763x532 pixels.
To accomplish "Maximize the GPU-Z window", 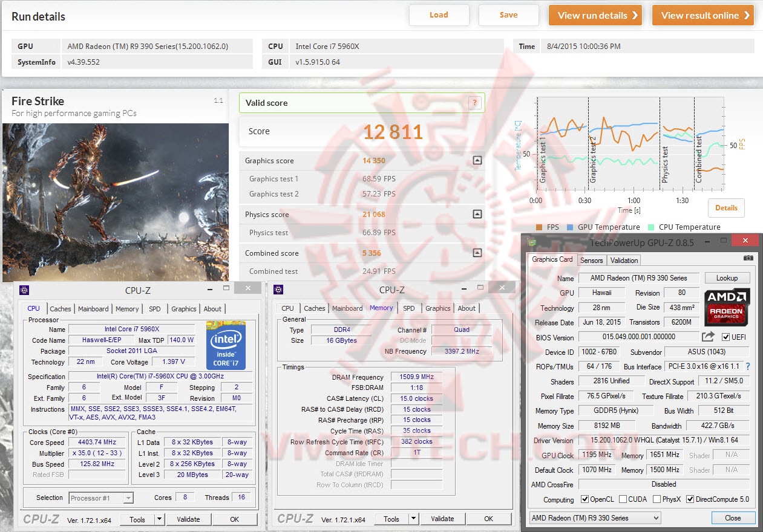I will 722,241.
